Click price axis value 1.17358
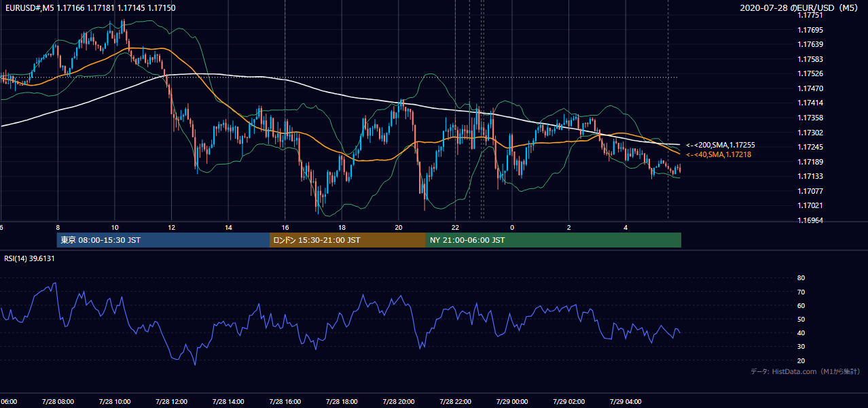The width and height of the screenshot is (868, 408). pos(810,118)
